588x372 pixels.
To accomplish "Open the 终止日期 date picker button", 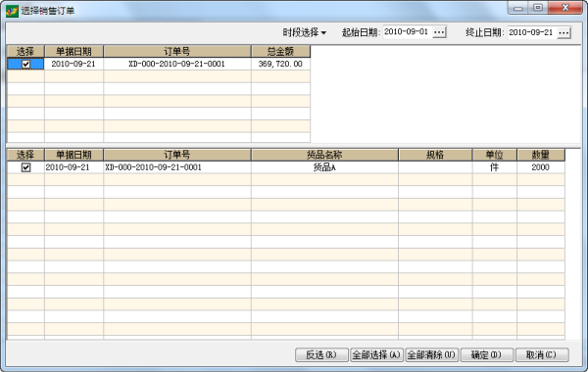I will (x=563, y=32).
